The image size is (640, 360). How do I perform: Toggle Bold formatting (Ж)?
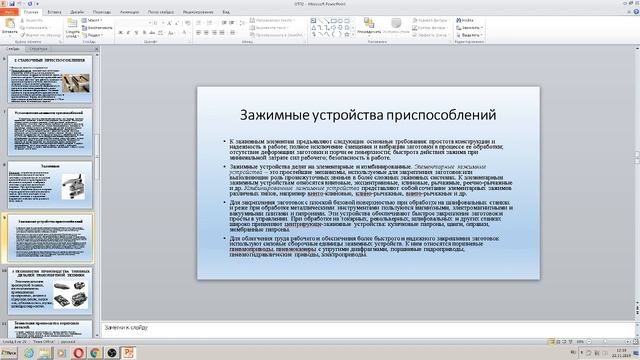[120, 33]
